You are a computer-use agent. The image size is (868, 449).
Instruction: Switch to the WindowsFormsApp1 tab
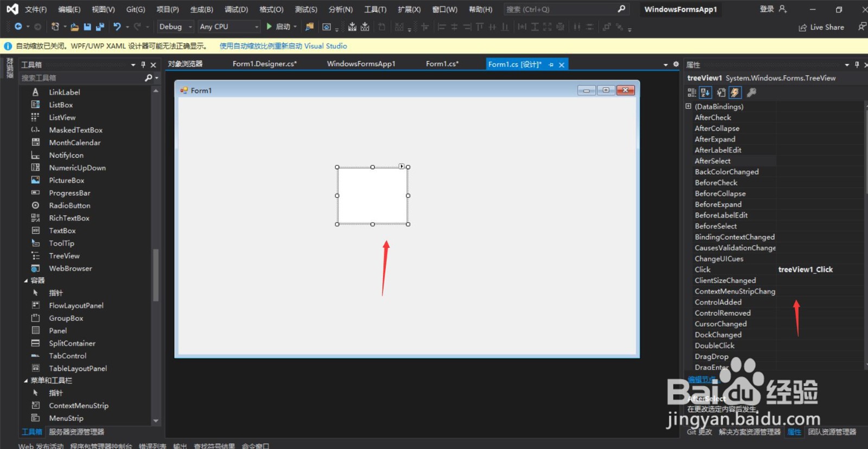361,64
